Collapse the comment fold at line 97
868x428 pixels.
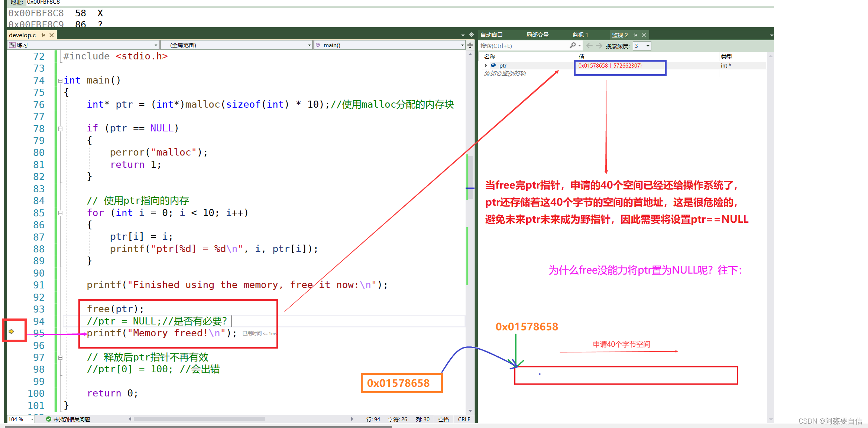[60, 358]
